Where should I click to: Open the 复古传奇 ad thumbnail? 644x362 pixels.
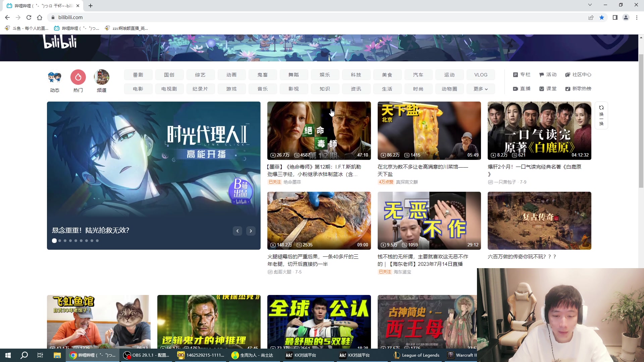539,221
